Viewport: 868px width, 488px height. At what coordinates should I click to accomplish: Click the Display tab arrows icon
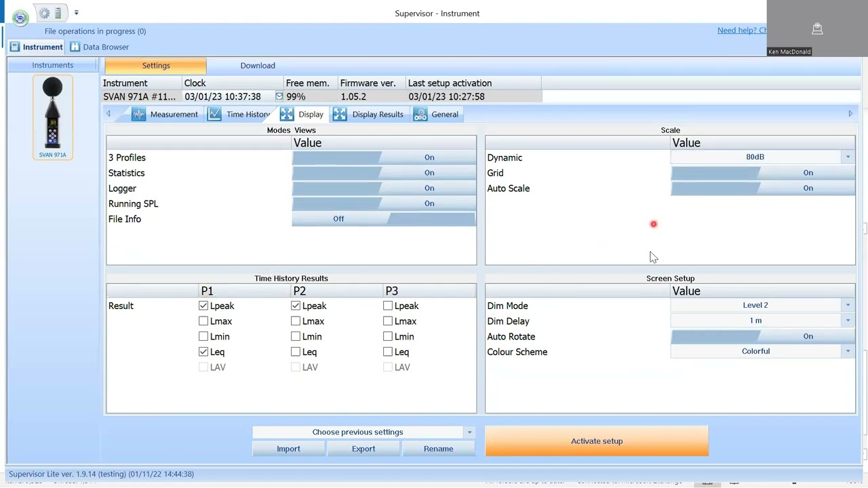(287, 114)
